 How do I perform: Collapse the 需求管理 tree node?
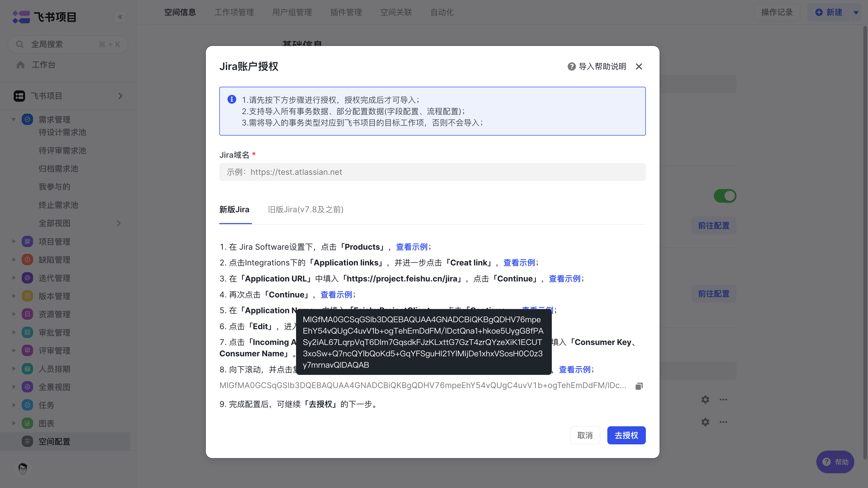pos(13,119)
